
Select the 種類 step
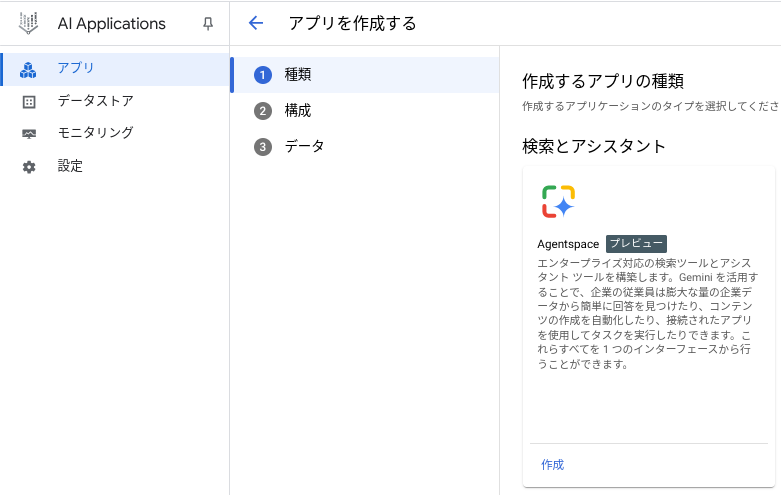[x=365, y=75]
